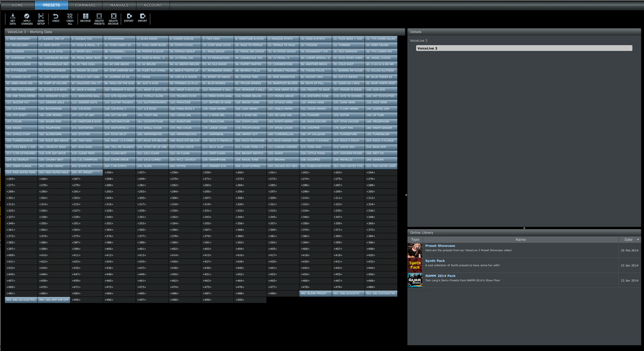644x351 pixels.
Task: Click the Delete Presets icon
Action: click(99, 19)
